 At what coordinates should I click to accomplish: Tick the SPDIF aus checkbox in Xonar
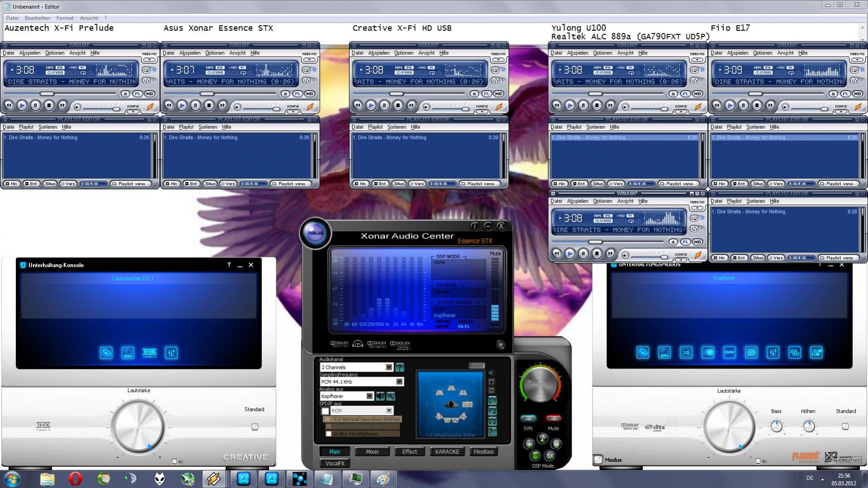point(325,411)
